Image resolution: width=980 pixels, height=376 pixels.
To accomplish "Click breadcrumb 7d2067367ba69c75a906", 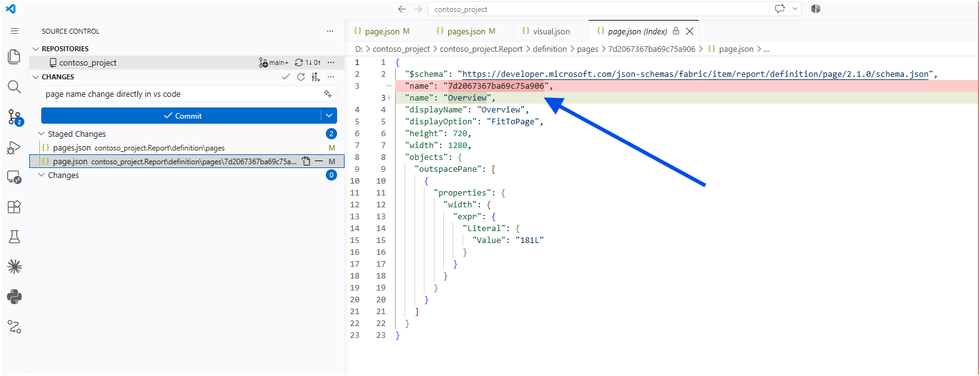I will tap(652, 49).
